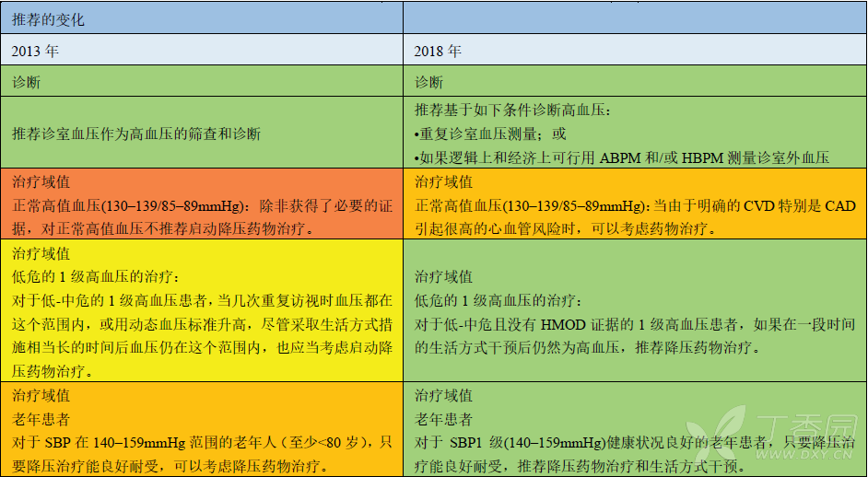Click the orange 2013 正常高值血压 cell
This screenshot has height=477, width=868.
click(x=202, y=204)
